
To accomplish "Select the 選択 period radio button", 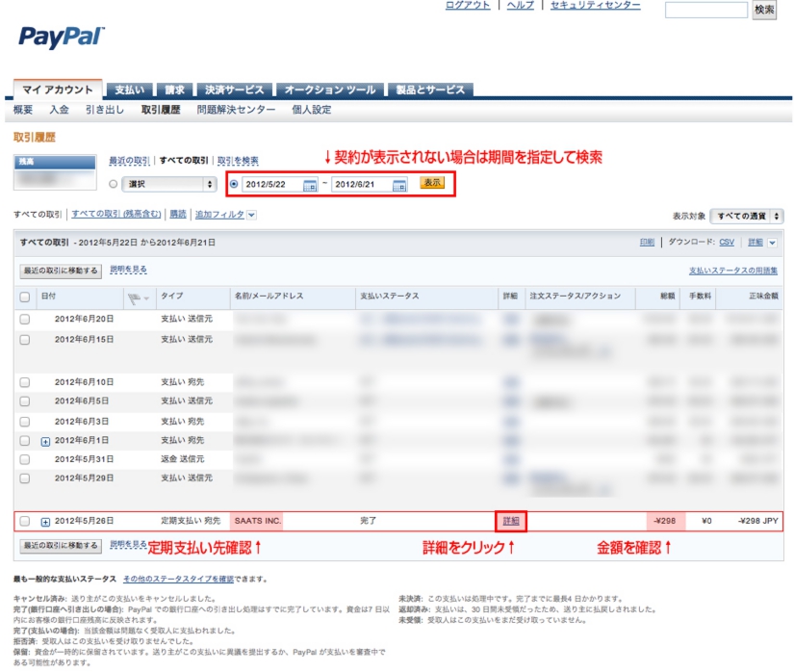I will click(114, 184).
